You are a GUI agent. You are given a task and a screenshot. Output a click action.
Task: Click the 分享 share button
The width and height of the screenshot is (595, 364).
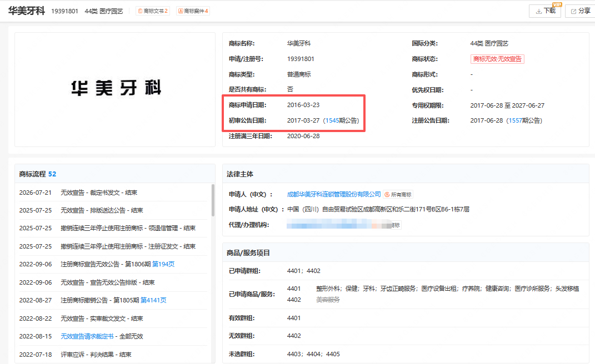coord(580,11)
